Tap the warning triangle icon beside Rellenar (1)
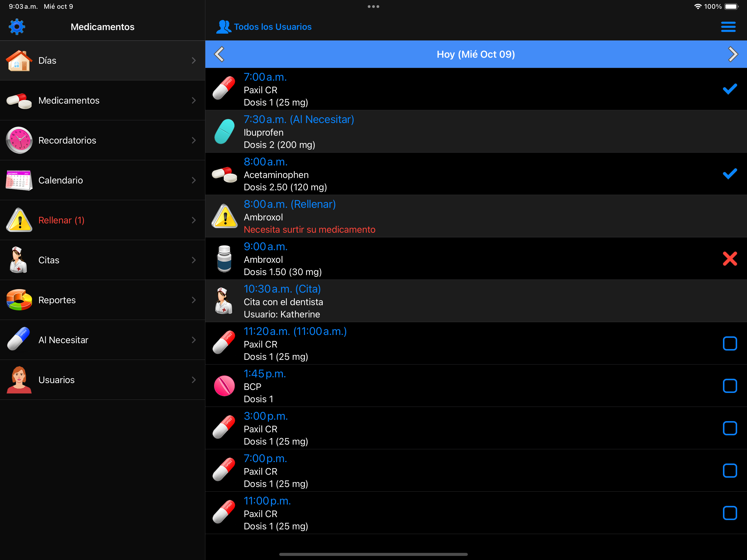This screenshot has width=747, height=560. [x=19, y=220]
